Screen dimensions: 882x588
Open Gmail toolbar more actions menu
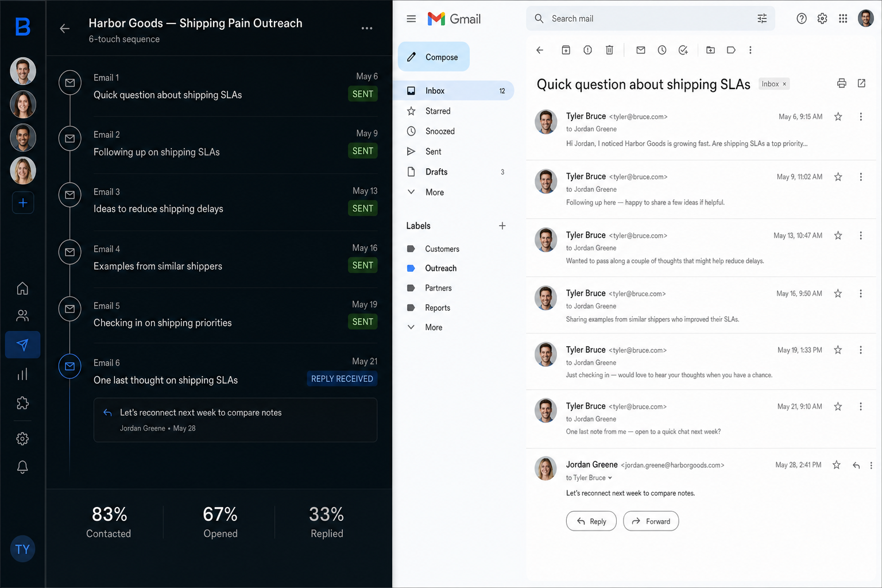click(x=750, y=50)
